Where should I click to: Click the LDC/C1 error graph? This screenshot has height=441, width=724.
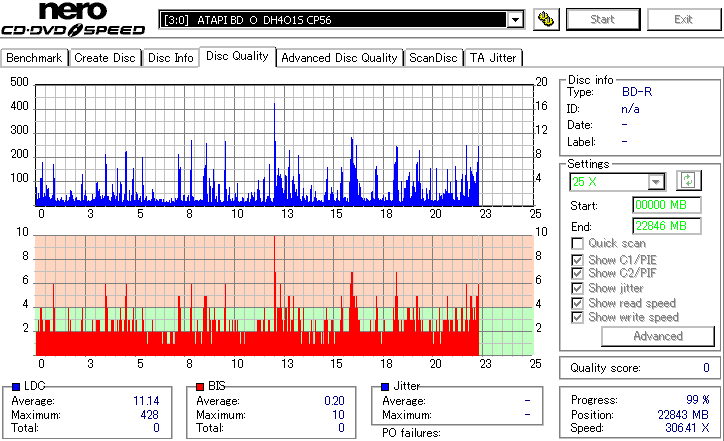pos(284,145)
